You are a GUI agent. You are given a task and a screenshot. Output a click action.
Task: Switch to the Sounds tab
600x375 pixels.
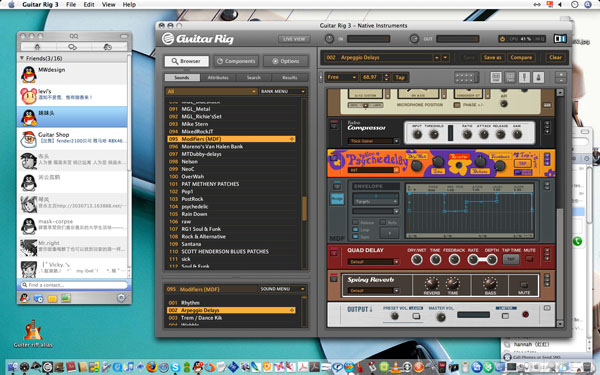click(182, 77)
